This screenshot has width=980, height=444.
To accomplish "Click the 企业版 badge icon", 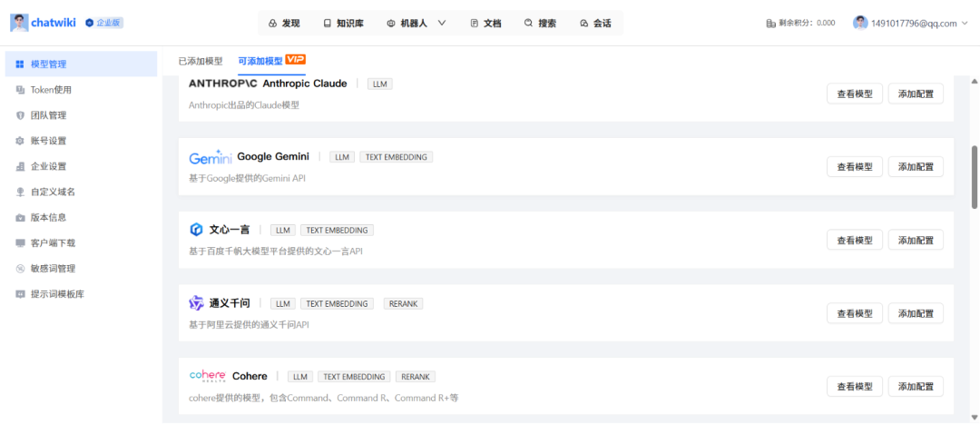I will pos(90,23).
